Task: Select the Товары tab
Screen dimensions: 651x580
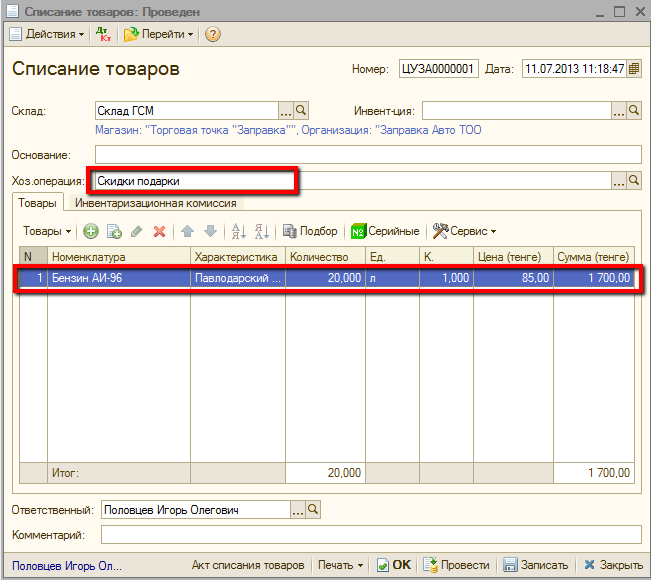Action: point(37,202)
